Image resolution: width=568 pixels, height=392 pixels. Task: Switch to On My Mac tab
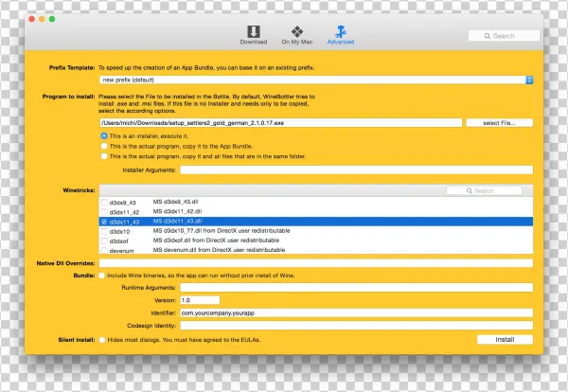coord(297,35)
